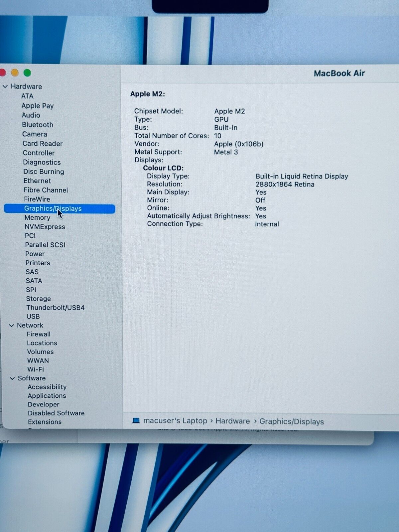Select WWAN in the sidebar
Screen dimensions: 399x532
click(x=38, y=360)
